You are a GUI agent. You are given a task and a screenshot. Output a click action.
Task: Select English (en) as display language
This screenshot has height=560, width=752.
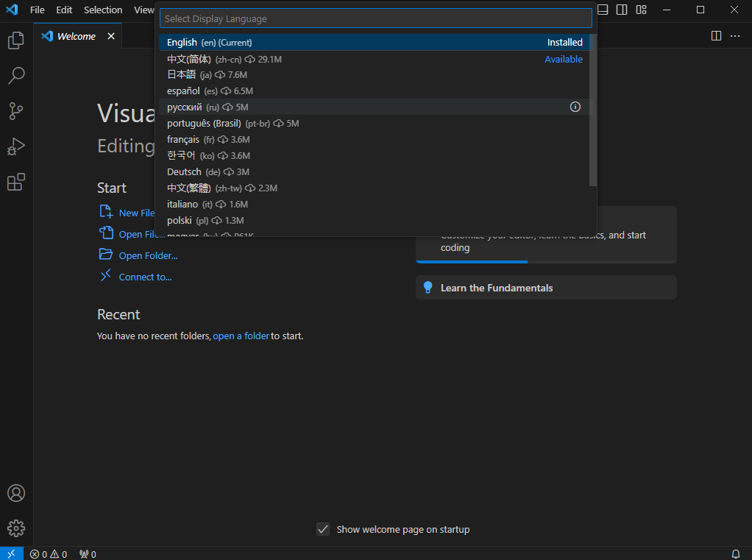click(x=374, y=42)
